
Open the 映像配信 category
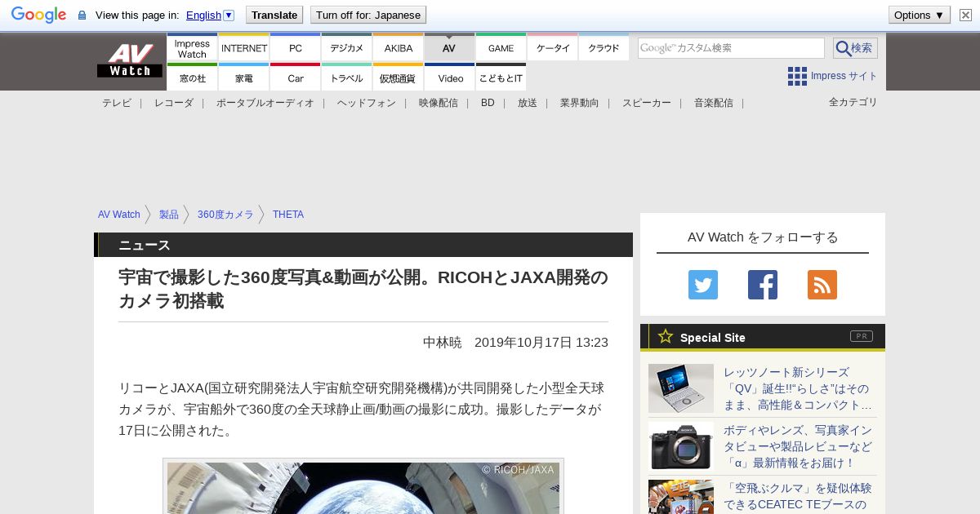(439, 103)
